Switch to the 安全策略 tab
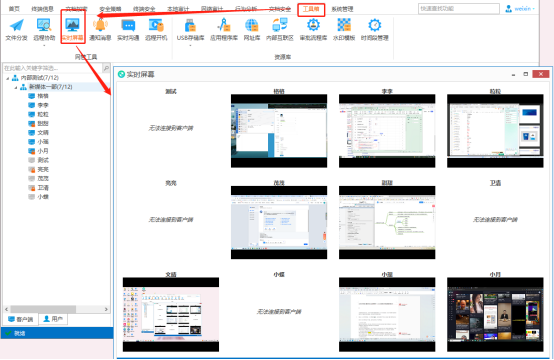 pyautogui.click(x=110, y=9)
